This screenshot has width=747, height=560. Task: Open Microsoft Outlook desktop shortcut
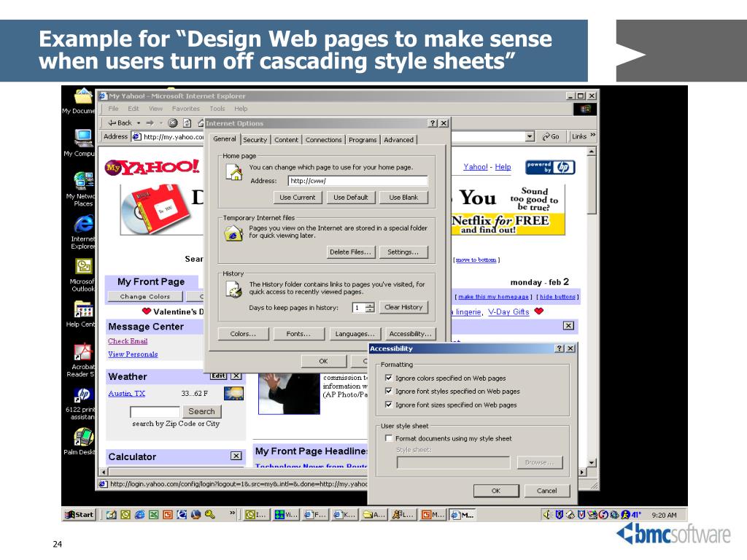tap(83, 267)
